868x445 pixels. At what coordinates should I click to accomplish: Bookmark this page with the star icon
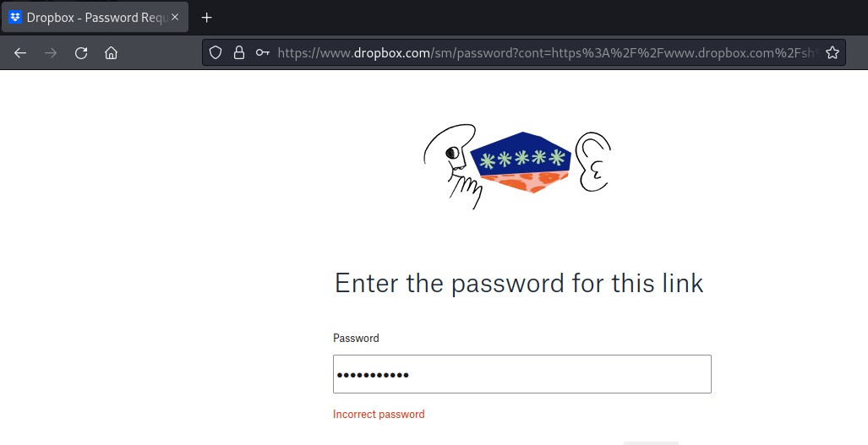[x=832, y=52]
